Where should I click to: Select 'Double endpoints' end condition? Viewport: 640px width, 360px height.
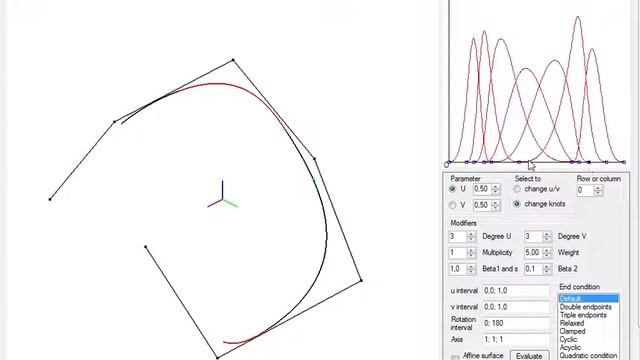589,307
